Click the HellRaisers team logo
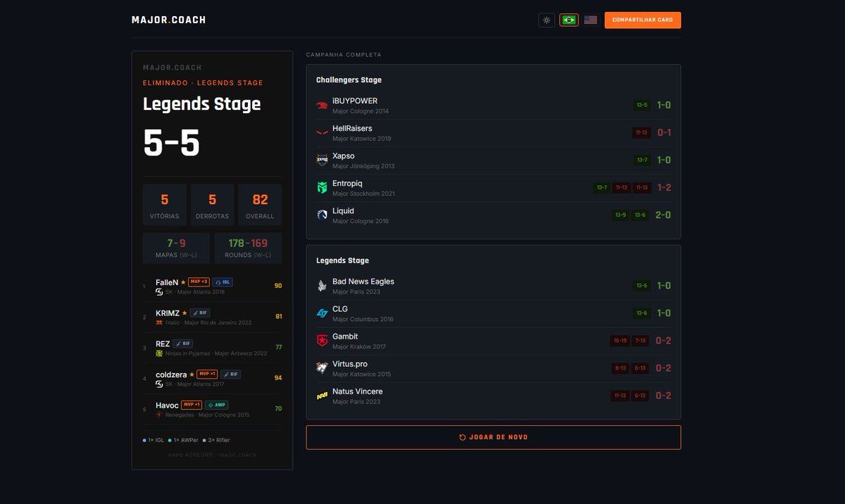 pyautogui.click(x=322, y=133)
